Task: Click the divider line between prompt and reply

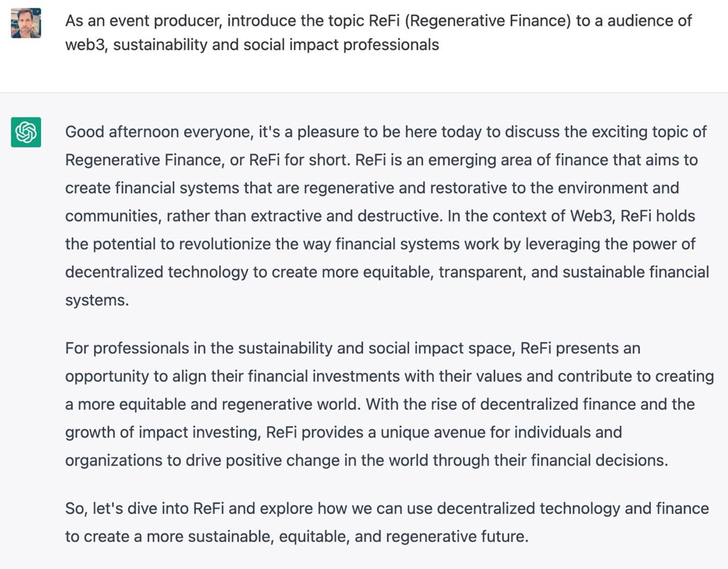Action: 364,92
